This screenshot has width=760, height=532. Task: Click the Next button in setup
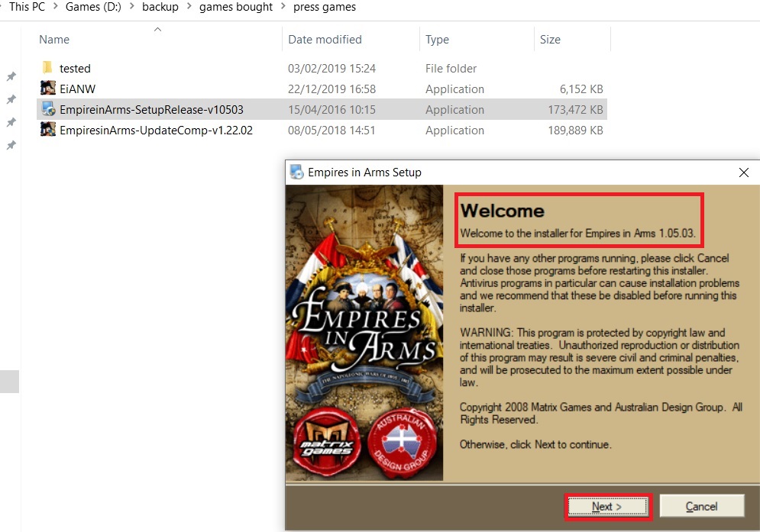pyautogui.click(x=608, y=507)
